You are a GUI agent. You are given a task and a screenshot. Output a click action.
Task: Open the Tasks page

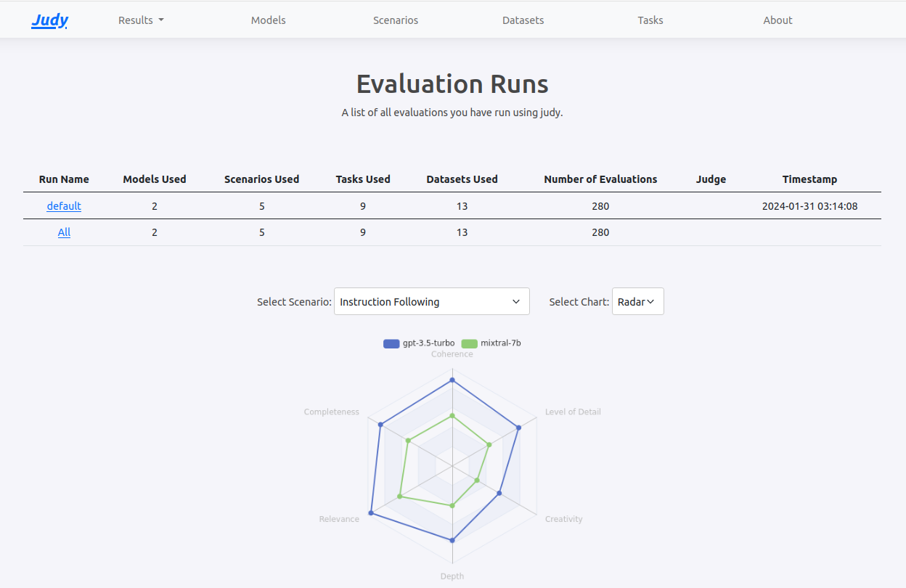pos(650,20)
